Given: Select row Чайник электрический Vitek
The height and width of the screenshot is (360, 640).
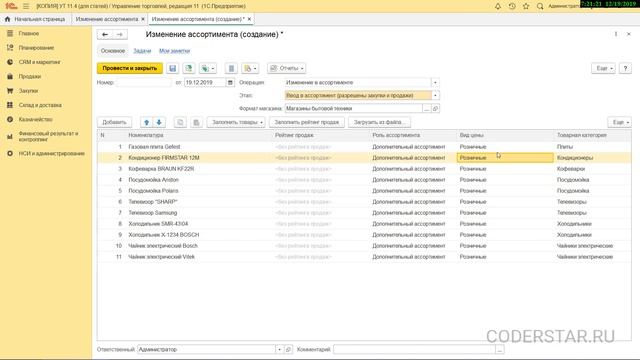Looking at the screenshot, I should click(x=364, y=257).
